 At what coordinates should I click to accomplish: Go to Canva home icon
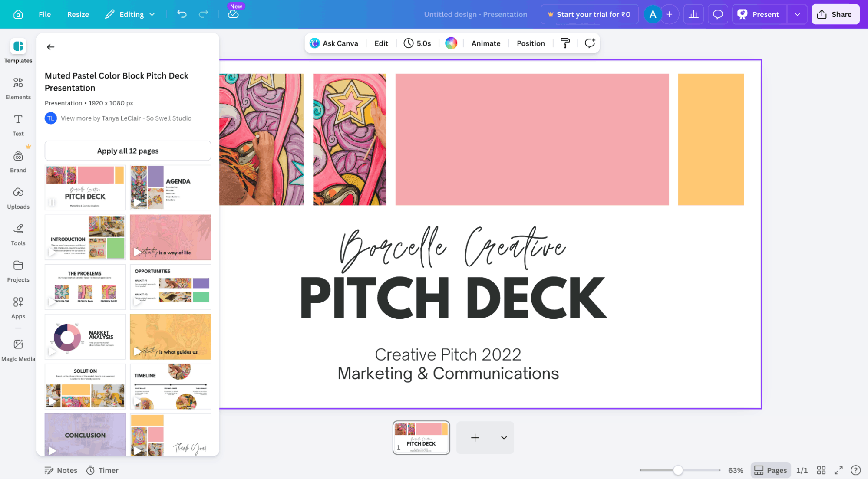(x=18, y=14)
